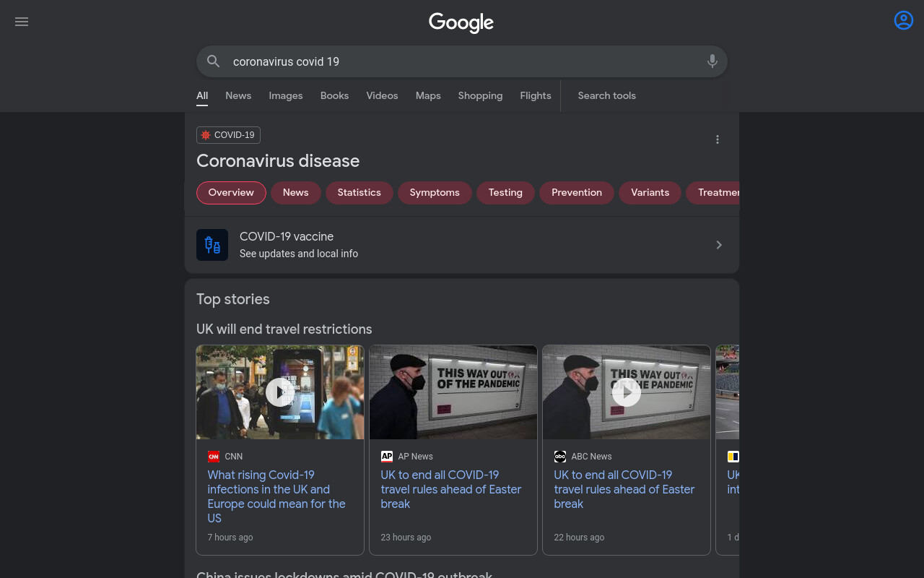This screenshot has height=578, width=924.
Task: Click the ABC News publisher logo
Action: pos(560,457)
